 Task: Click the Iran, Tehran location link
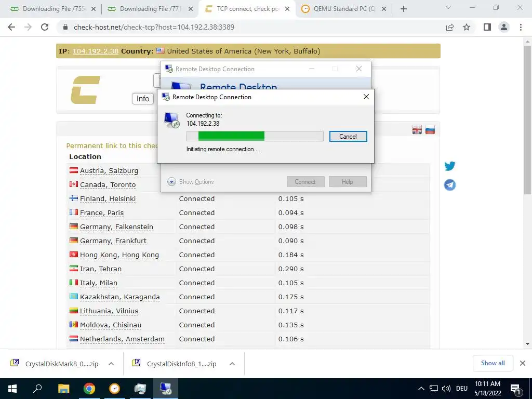point(100,269)
